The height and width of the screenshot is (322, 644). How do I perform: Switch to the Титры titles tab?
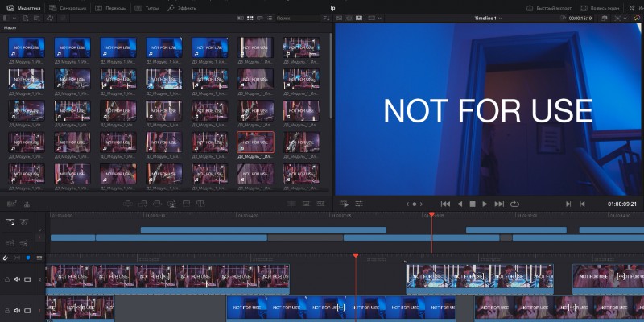tap(147, 8)
